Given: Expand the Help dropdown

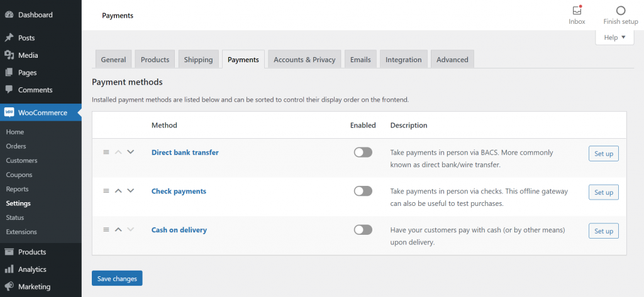Looking at the screenshot, I should point(614,38).
